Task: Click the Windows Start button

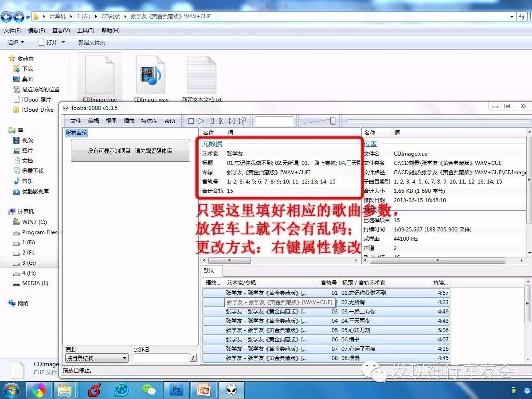Action: pos(12,390)
